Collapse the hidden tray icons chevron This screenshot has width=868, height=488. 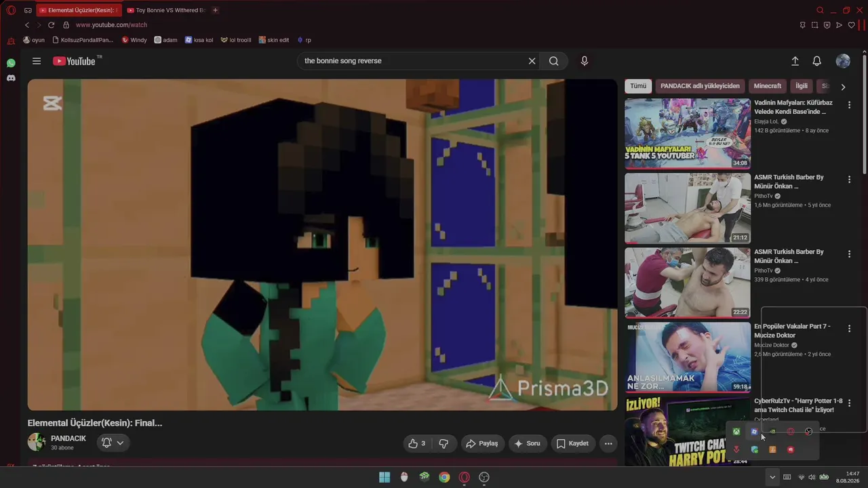point(772,477)
